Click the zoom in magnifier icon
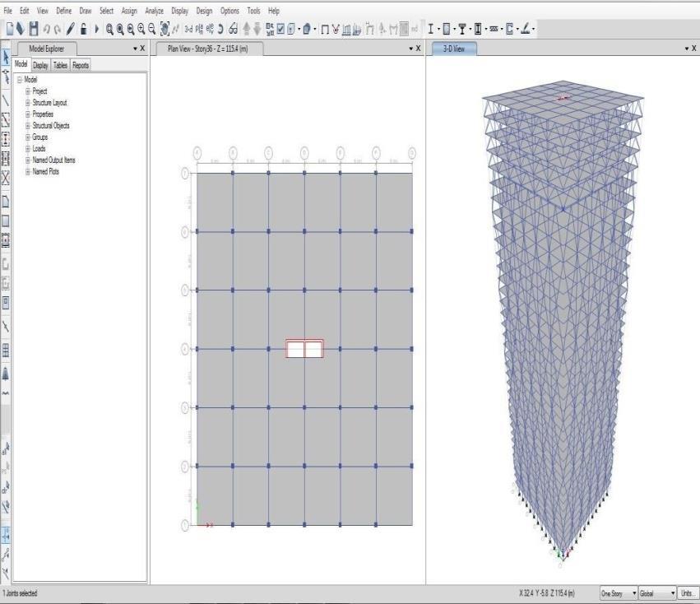The height and width of the screenshot is (604, 700). (x=141, y=29)
